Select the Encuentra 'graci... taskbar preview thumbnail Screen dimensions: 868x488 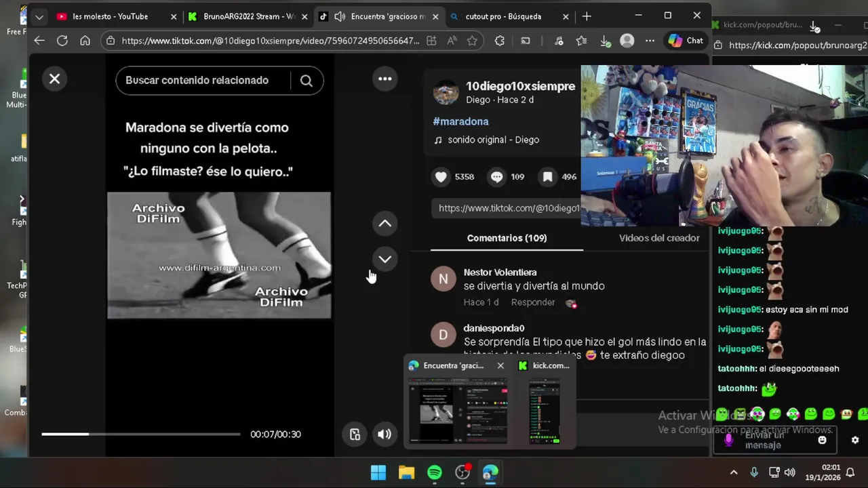coord(458,410)
